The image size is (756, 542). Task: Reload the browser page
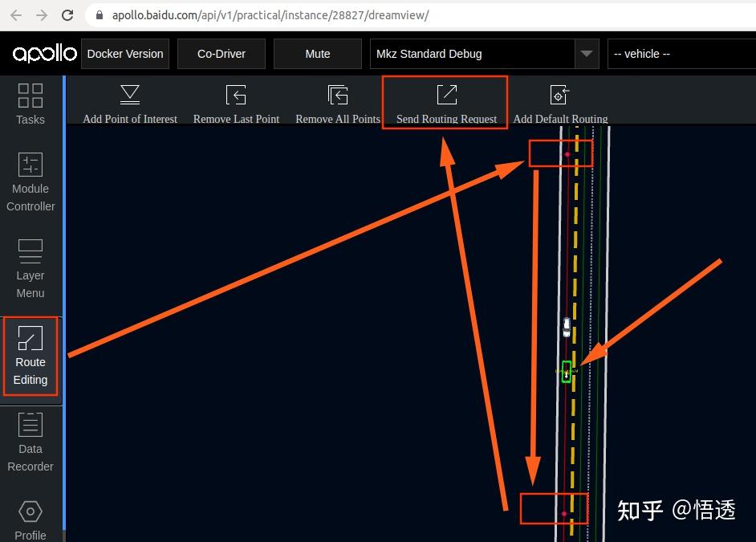coord(67,15)
